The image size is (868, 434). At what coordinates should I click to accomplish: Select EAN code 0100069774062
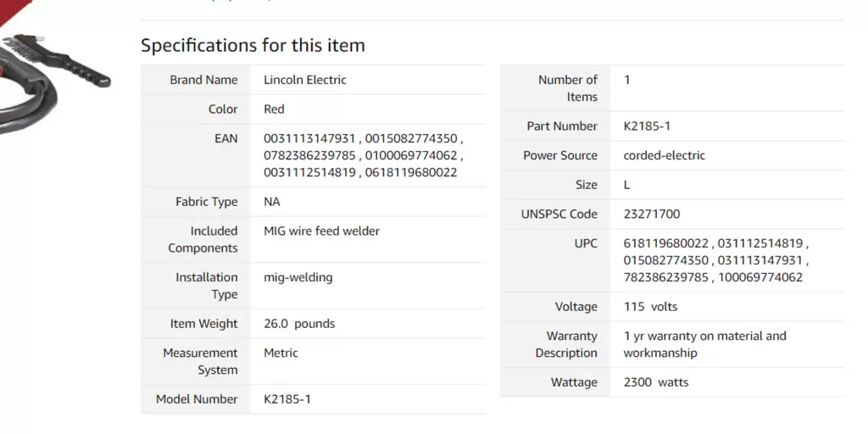pyautogui.click(x=411, y=156)
